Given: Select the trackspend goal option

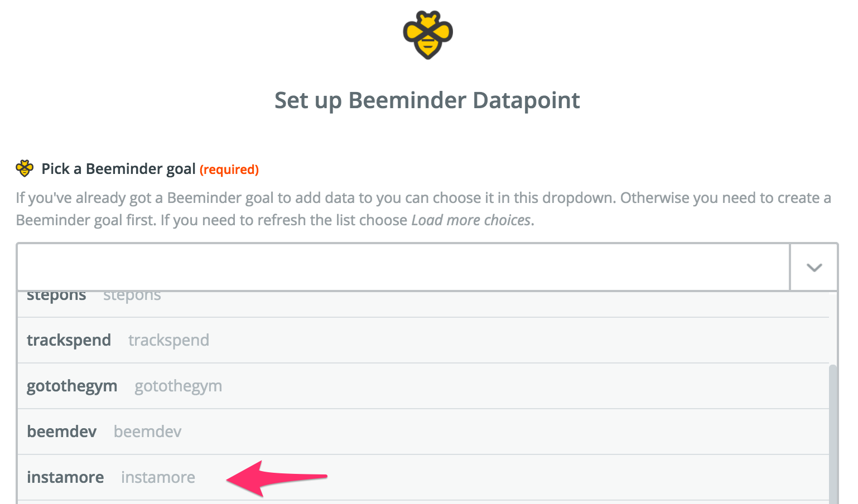Looking at the screenshot, I should pos(69,340).
